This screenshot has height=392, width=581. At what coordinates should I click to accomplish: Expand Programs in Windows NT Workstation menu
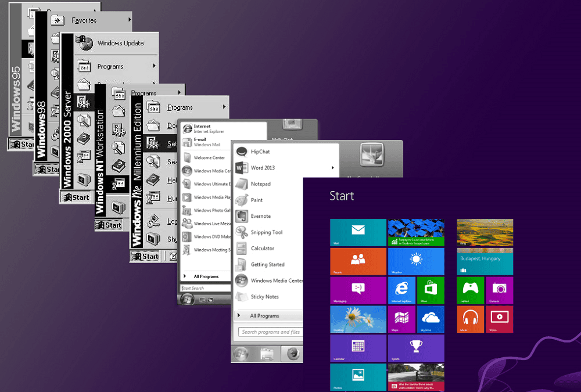coord(180,92)
